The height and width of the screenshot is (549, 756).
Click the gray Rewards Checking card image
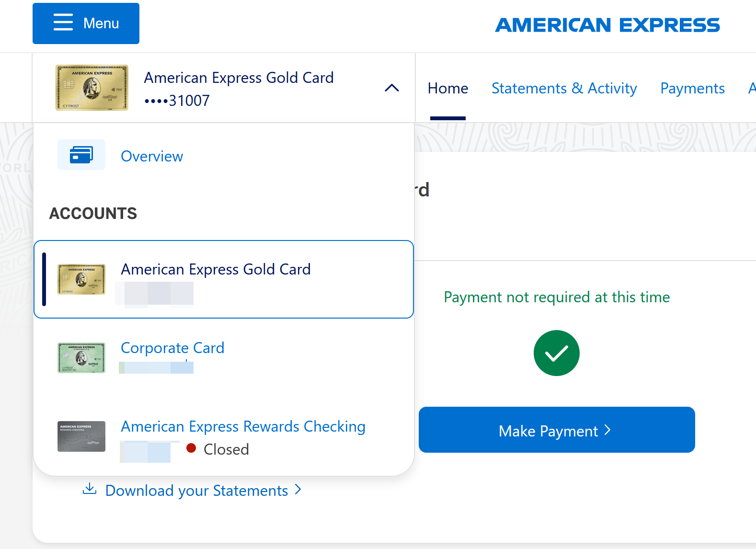pyautogui.click(x=81, y=436)
